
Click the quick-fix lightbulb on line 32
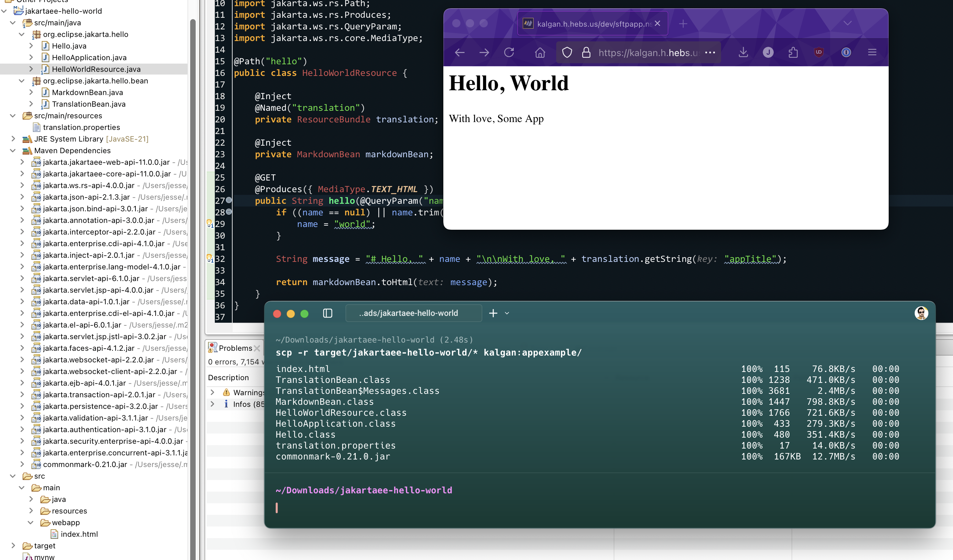209,258
